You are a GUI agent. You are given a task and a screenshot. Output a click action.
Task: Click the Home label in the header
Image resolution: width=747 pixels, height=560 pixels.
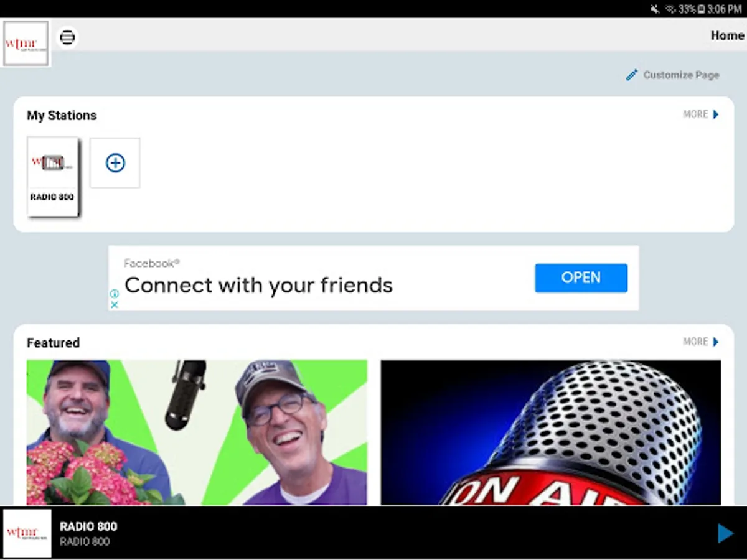pyautogui.click(x=727, y=35)
